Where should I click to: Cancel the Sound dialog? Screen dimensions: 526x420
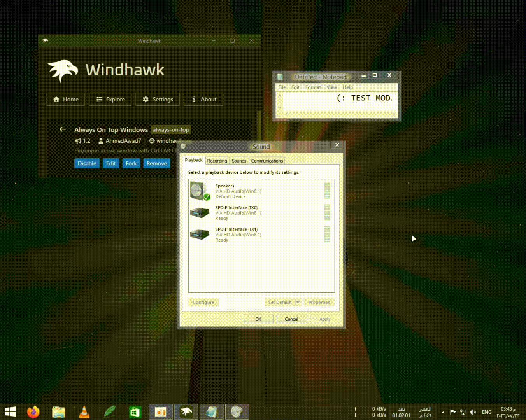[x=291, y=319]
